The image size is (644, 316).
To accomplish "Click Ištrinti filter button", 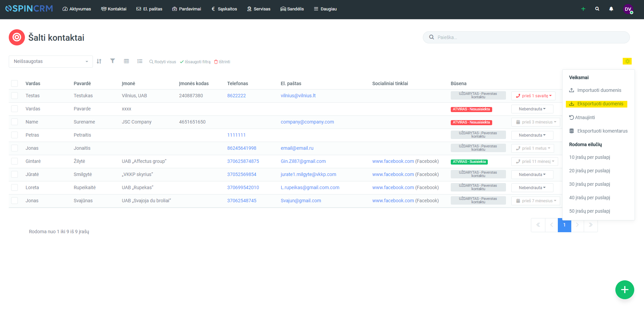I will [222, 62].
